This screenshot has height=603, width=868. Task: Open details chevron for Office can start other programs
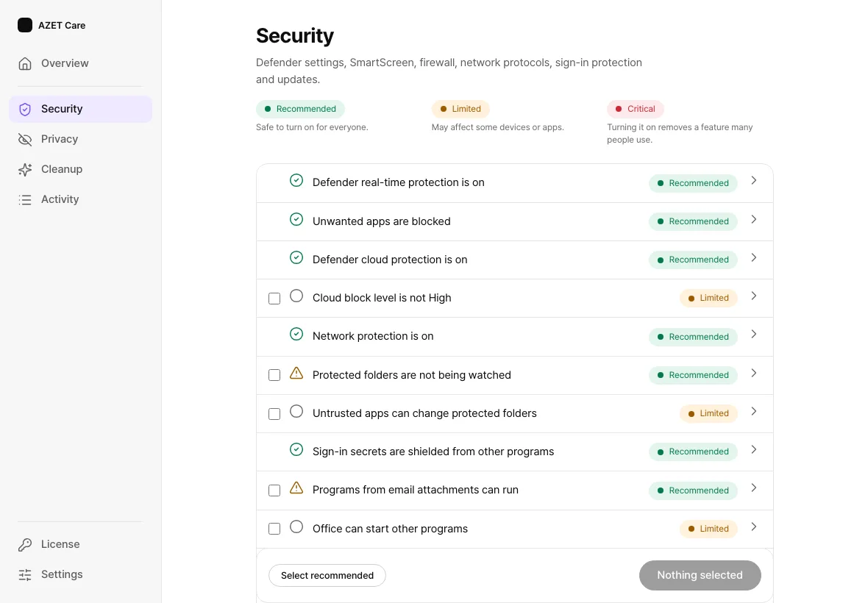(x=753, y=527)
